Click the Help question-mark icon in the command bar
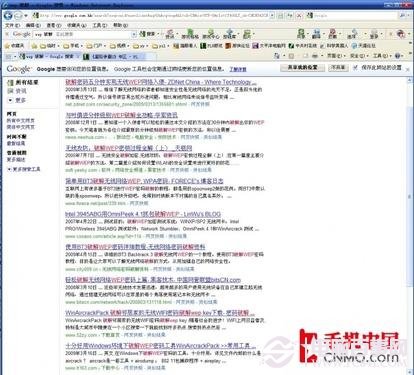 coord(398,56)
